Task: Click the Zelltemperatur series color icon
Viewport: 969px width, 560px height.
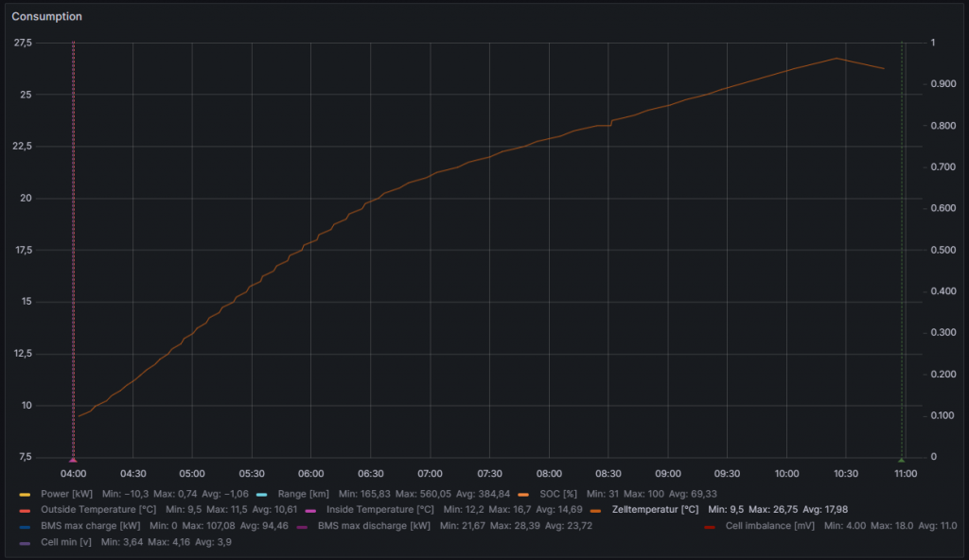Action: (x=595, y=510)
